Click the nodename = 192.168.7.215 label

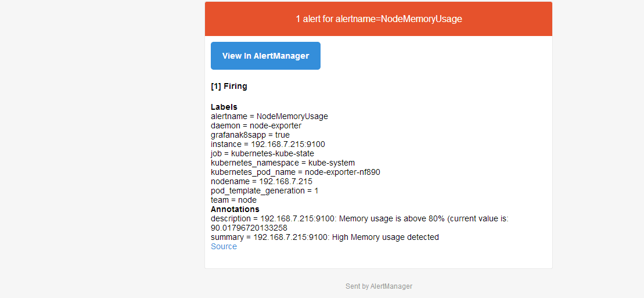(262, 181)
